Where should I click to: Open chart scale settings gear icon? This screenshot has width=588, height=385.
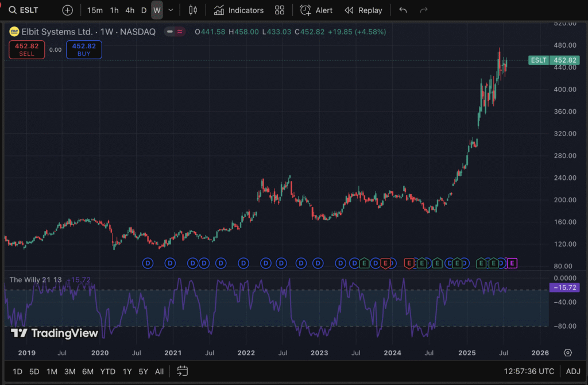pyautogui.click(x=568, y=353)
